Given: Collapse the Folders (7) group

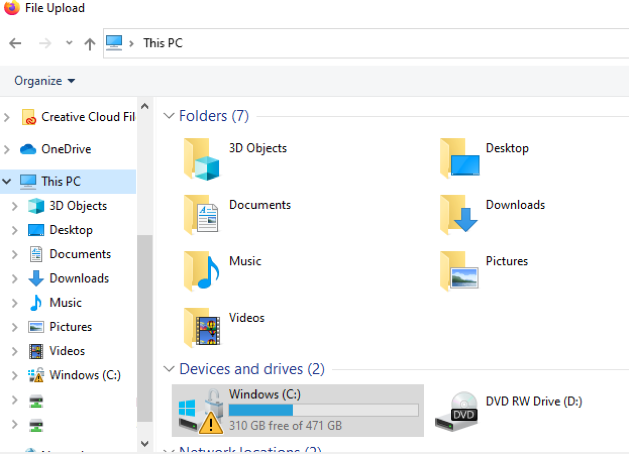Looking at the screenshot, I should point(168,116).
